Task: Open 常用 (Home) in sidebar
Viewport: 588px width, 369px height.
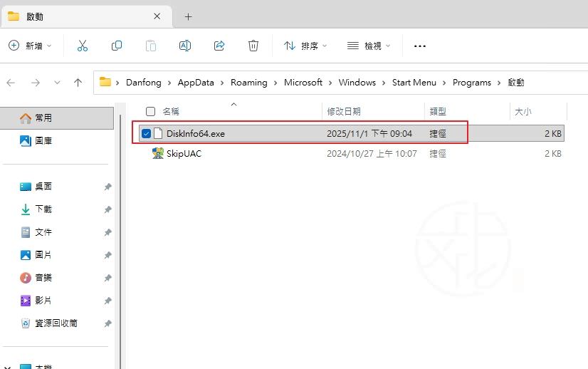Action: 57,118
